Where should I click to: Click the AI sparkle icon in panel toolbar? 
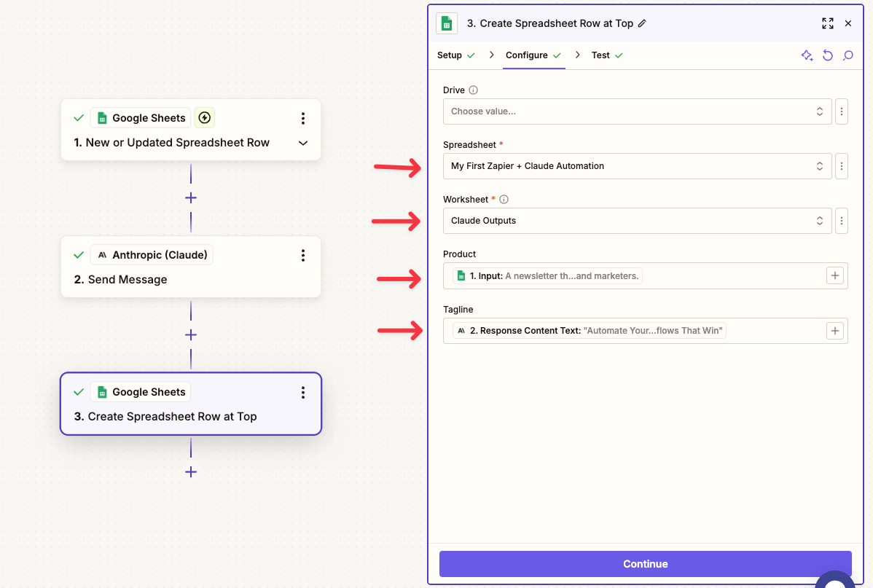click(x=807, y=55)
